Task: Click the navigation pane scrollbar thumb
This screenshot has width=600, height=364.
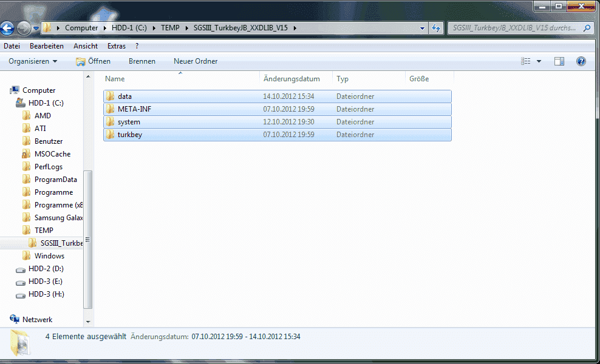Action: [88, 240]
